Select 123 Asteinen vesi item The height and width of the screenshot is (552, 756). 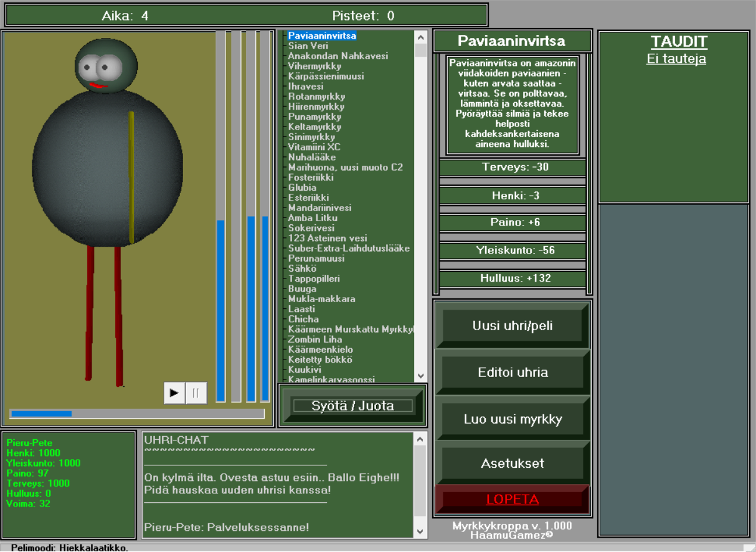tap(328, 238)
